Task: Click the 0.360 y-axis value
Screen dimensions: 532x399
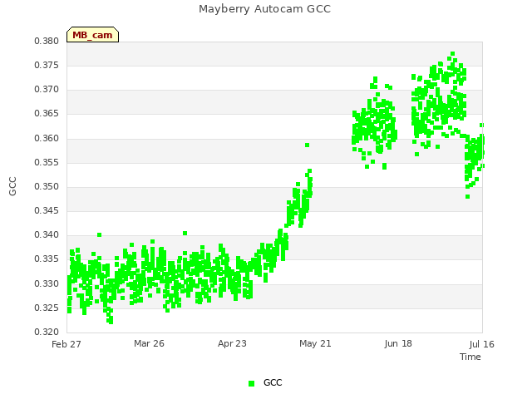Action: point(47,139)
